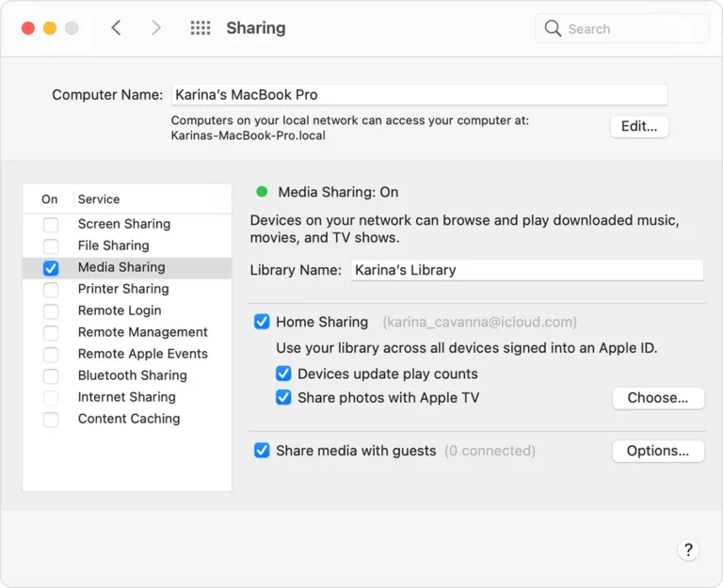This screenshot has height=588, width=723.
Task: Uncheck the Home Sharing checkbox
Action: (x=262, y=322)
